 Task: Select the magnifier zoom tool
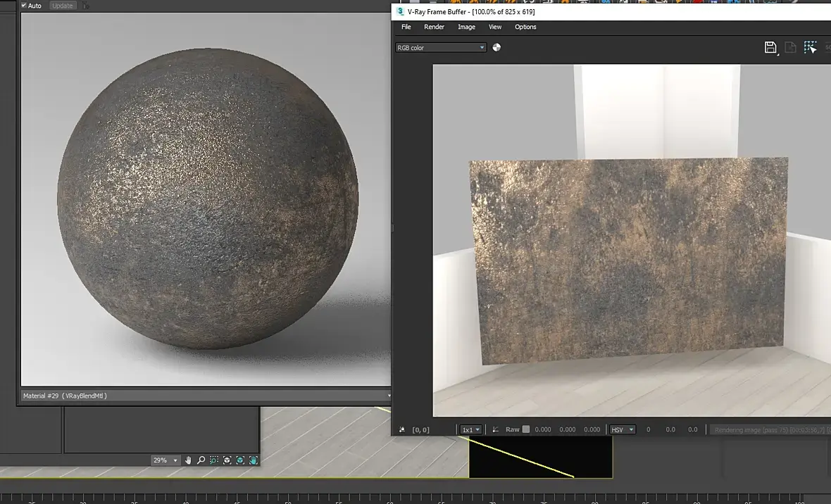[201, 460]
